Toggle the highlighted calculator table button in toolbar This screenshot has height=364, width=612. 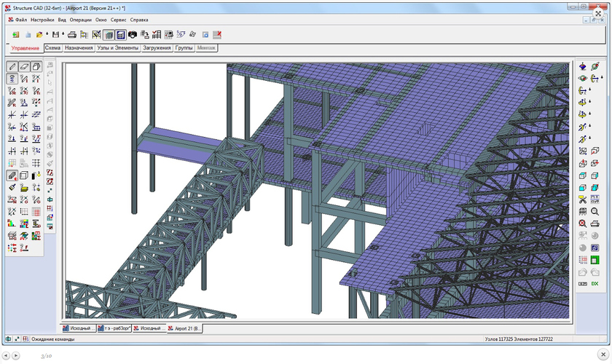120,34
